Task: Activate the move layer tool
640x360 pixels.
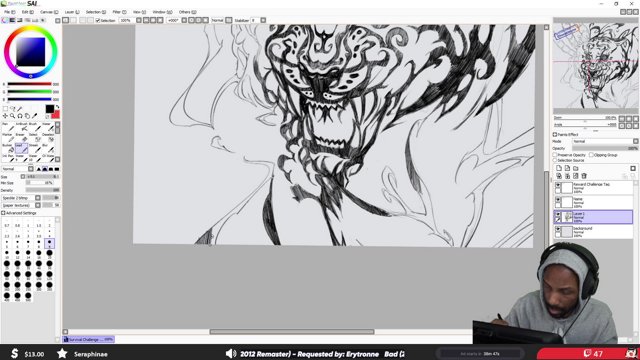Action: [x=5, y=116]
